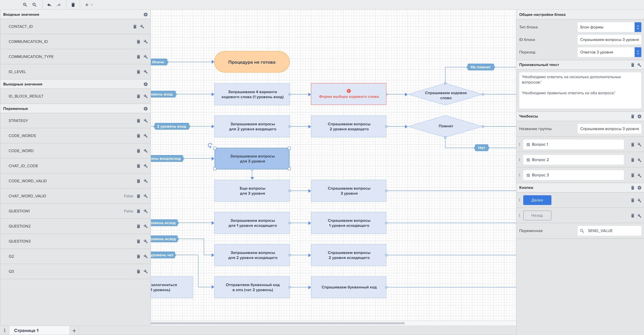Screen dimensions: 644x335
Task: Click the zoom out magnifier icon
Action: coord(34,5)
